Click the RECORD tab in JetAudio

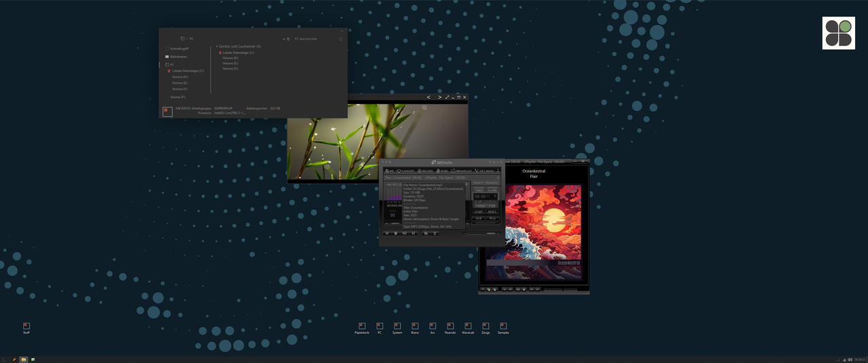425,171
